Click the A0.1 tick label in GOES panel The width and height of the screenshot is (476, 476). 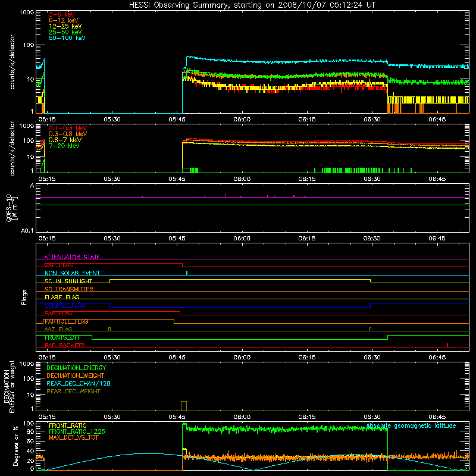tap(27, 230)
